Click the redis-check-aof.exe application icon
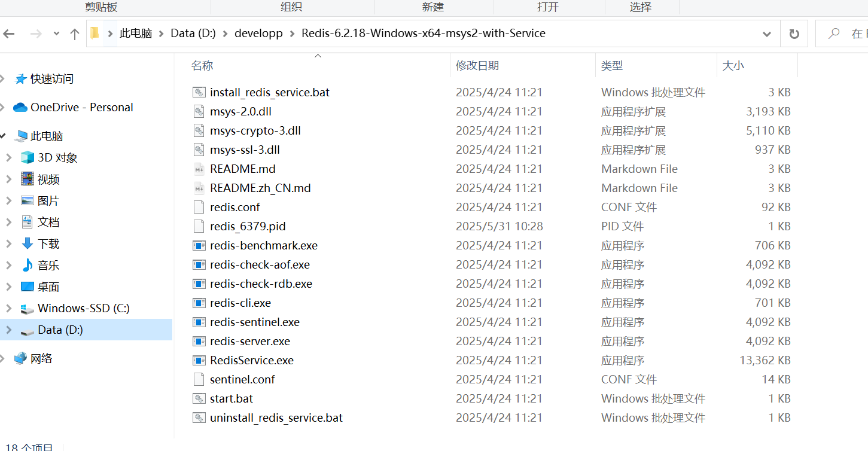Image resolution: width=868 pixels, height=451 pixels. point(199,264)
